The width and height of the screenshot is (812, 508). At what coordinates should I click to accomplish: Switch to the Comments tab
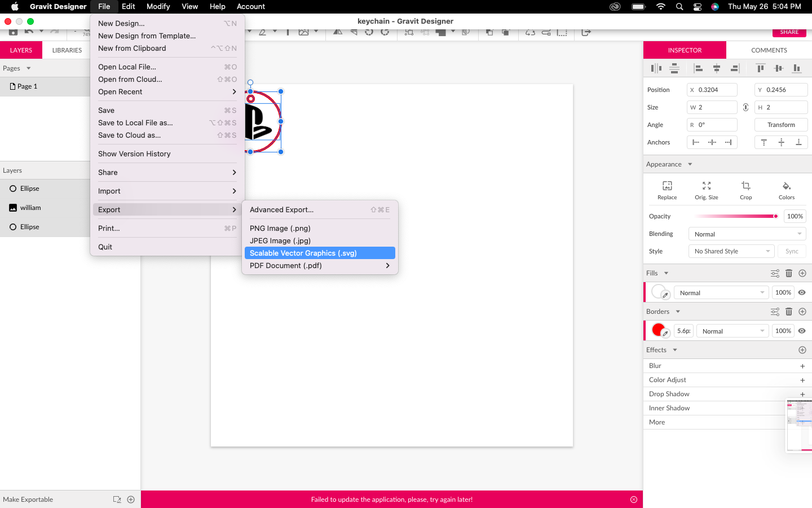(769, 50)
